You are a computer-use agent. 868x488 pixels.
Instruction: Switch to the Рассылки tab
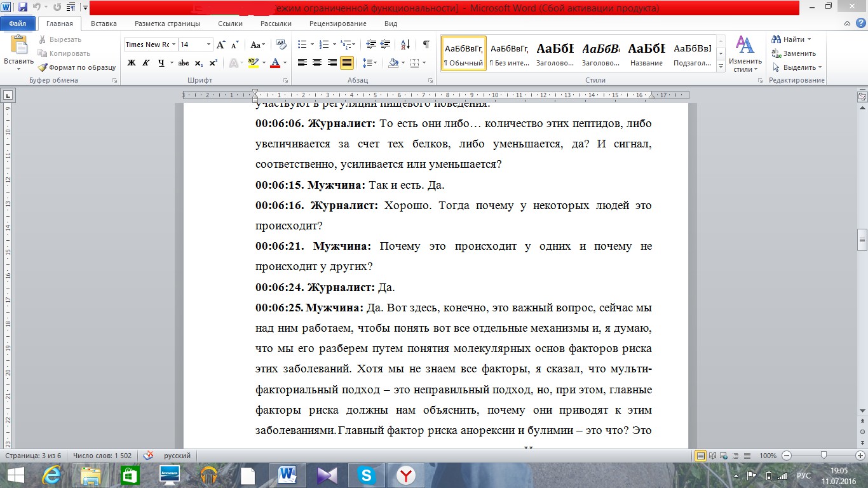276,24
